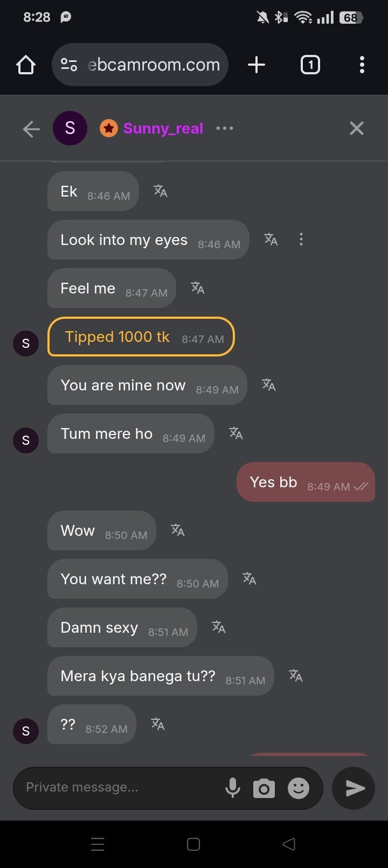
Task: Open options for "Look into my eyes" message
Action: pyautogui.click(x=301, y=240)
